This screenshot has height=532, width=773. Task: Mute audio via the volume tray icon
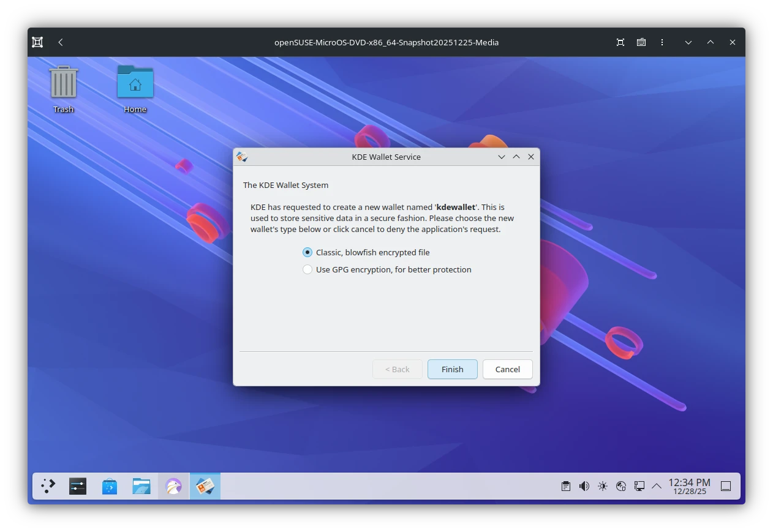coord(584,485)
